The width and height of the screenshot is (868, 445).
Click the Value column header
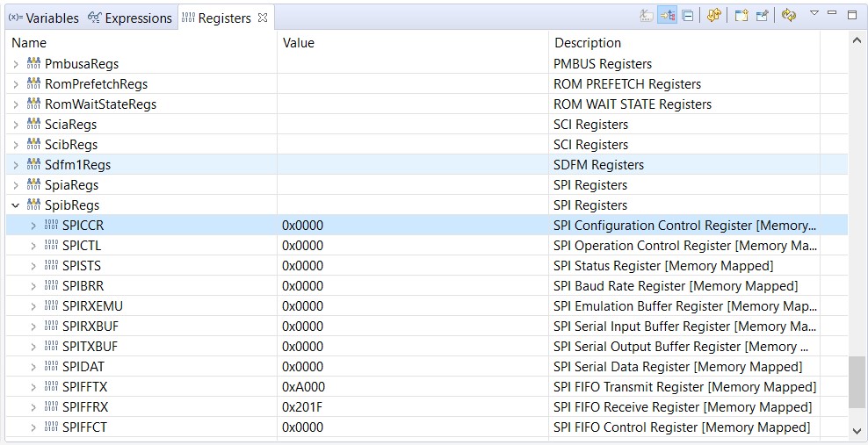413,42
